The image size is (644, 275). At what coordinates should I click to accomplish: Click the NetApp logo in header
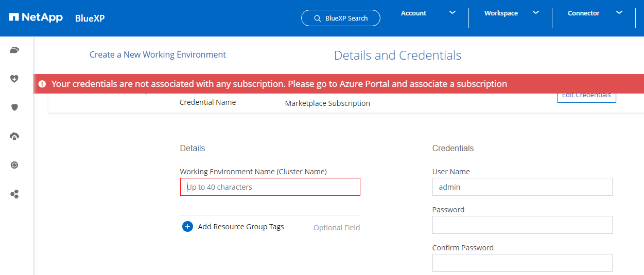(x=36, y=18)
